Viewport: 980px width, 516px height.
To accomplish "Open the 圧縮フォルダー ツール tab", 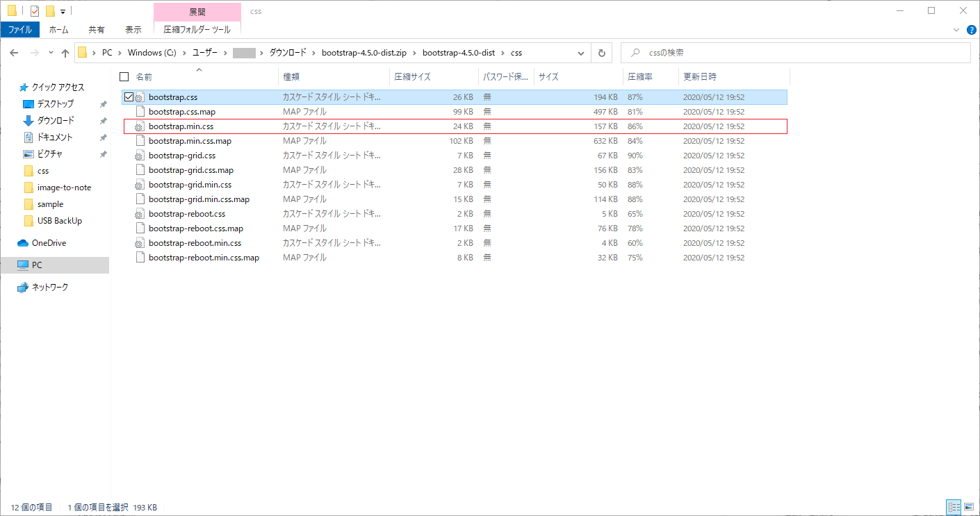I will [x=197, y=30].
